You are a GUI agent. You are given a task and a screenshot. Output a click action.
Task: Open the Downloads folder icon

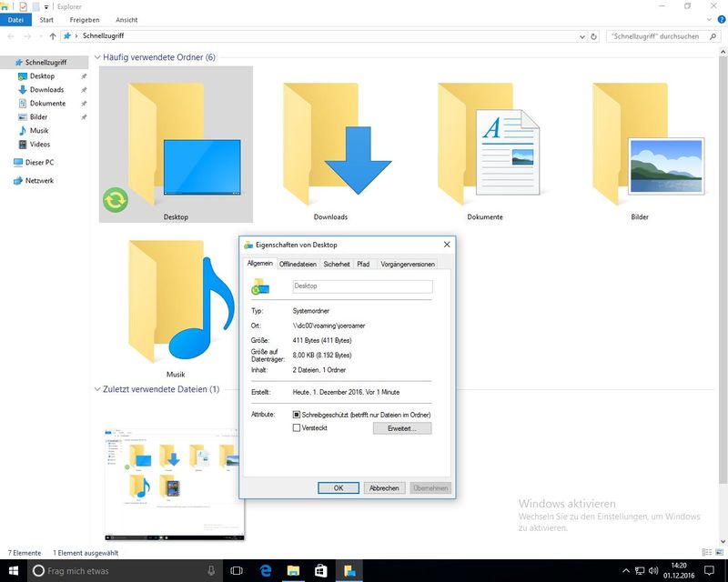pos(330,145)
